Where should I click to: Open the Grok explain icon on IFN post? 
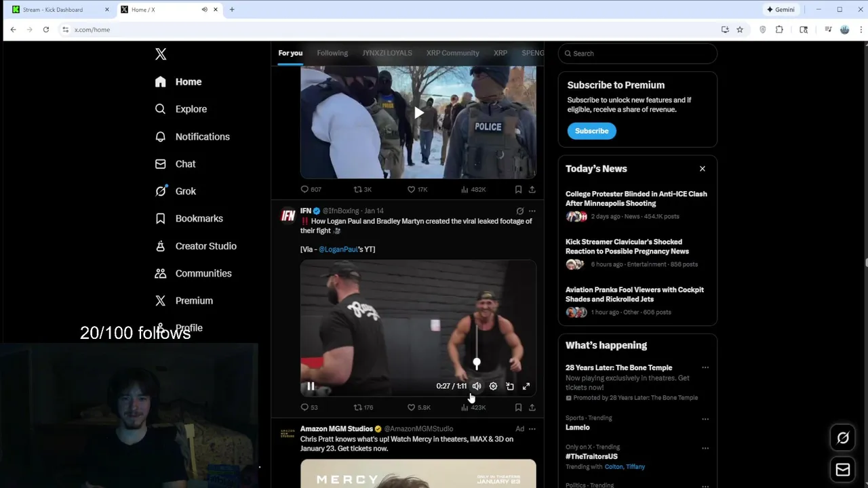tap(520, 211)
